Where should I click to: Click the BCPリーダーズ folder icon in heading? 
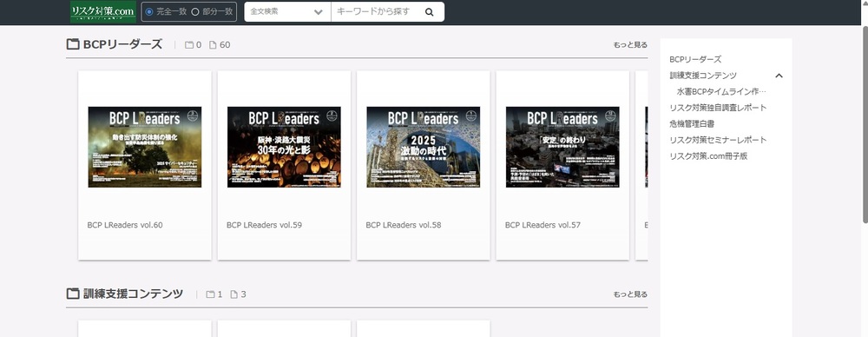click(73, 44)
